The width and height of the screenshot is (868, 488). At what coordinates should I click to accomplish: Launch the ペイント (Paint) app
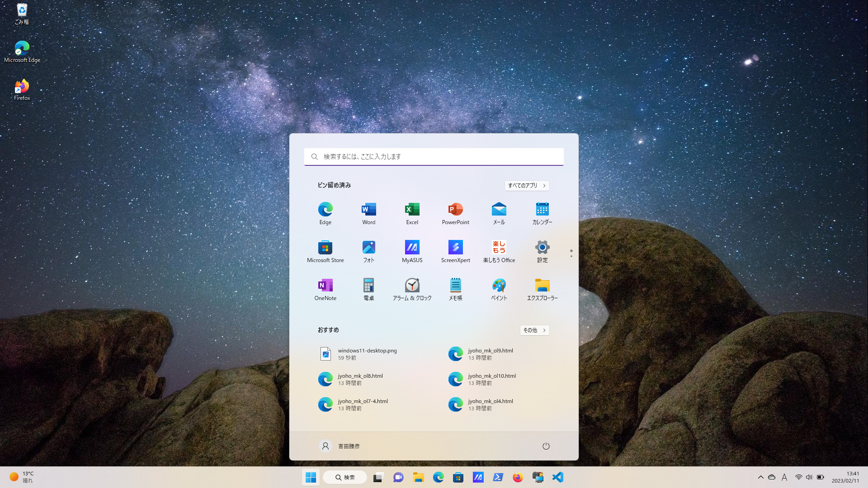(x=499, y=289)
